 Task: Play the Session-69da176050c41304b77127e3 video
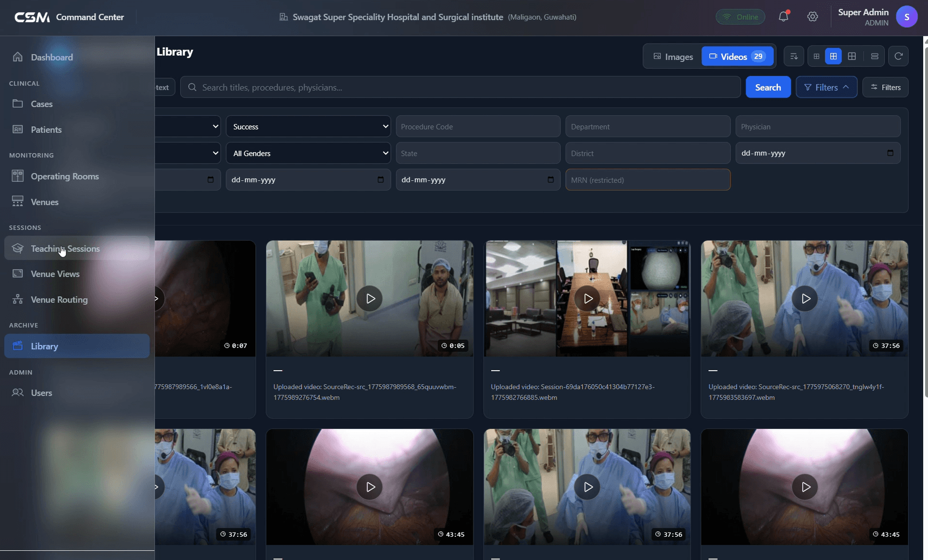[x=587, y=298]
